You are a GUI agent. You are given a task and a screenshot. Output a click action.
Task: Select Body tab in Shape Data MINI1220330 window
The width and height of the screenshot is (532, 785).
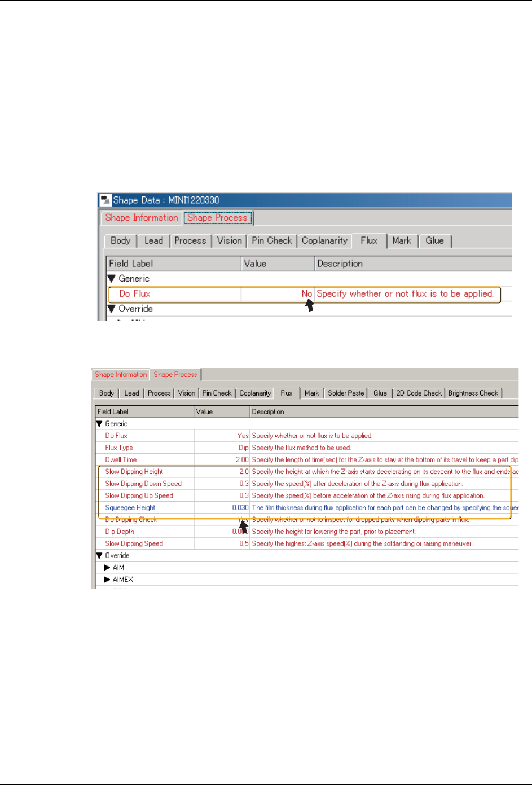121,241
